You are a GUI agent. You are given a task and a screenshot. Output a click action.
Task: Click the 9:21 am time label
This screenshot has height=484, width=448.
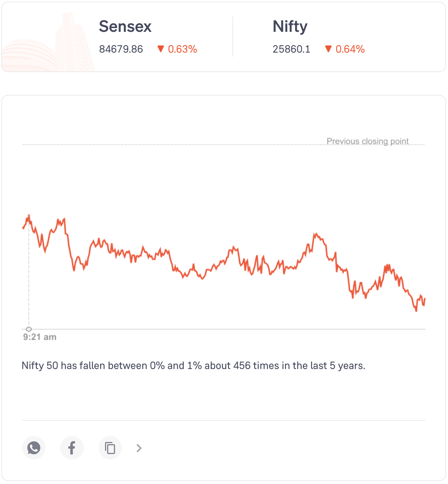(x=40, y=337)
